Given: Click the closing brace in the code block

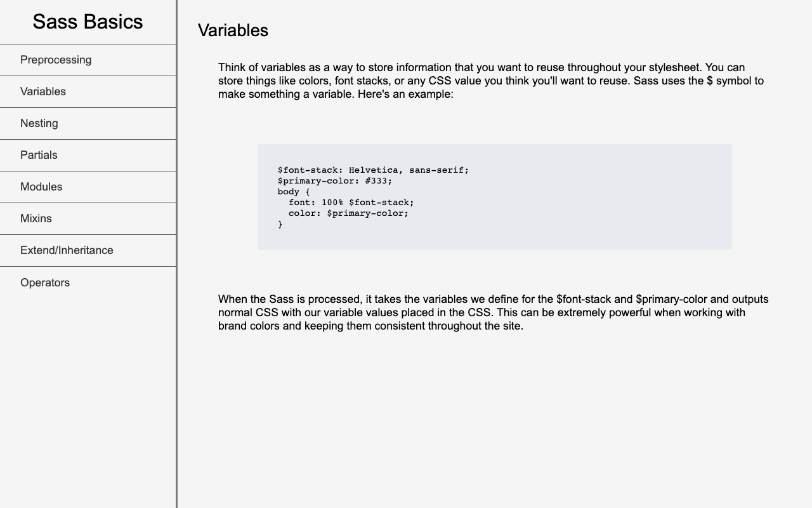Looking at the screenshot, I should [x=280, y=224].
